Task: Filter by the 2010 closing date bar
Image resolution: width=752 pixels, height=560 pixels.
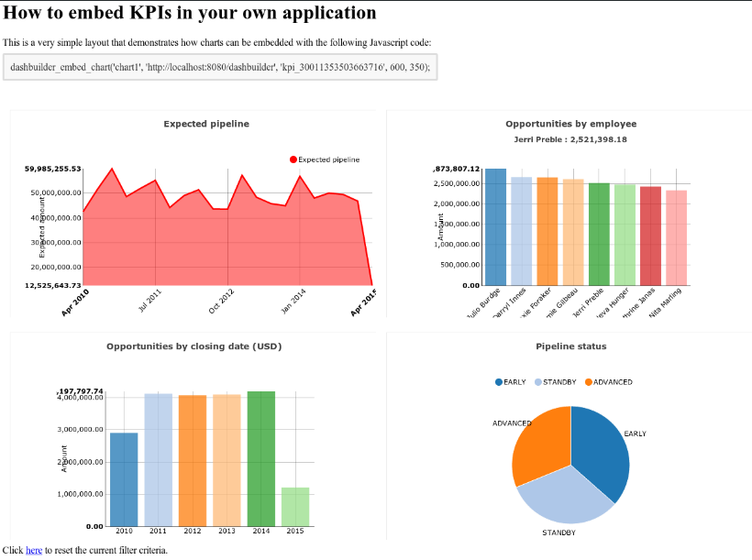Action: [x=124, y=479]
